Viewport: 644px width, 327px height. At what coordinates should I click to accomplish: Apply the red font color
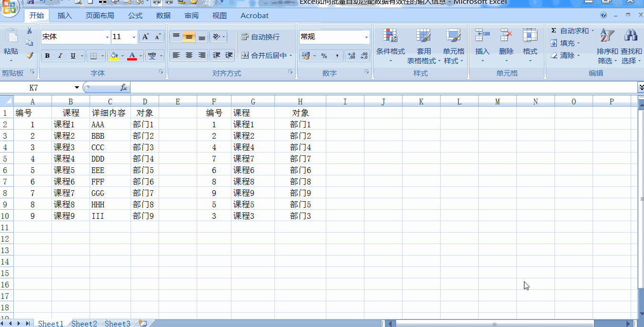coord(132,56)
